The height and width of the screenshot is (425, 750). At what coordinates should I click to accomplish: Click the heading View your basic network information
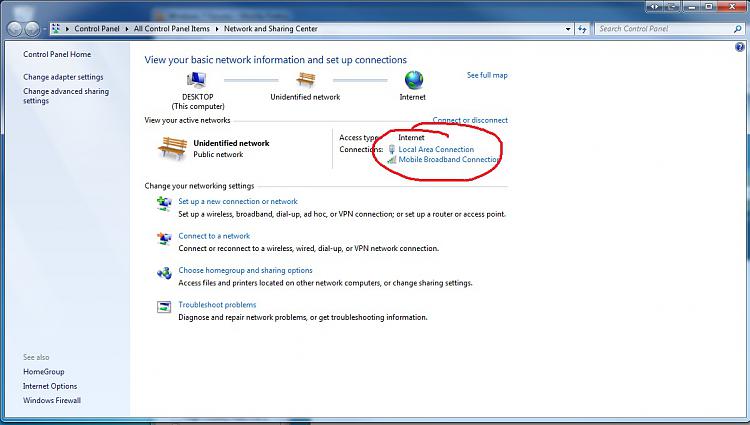coord(276,60)
